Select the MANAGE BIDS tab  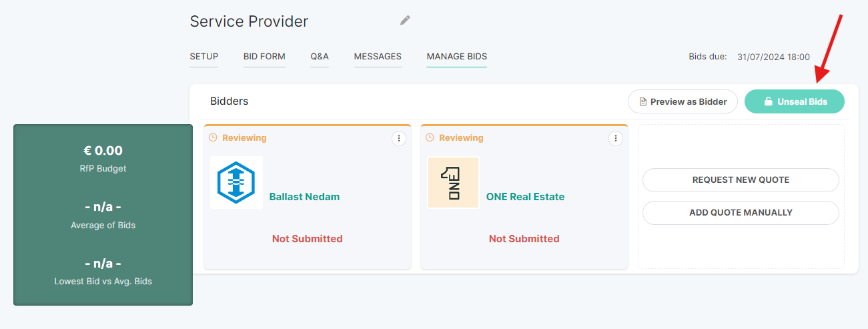[x=457, y=57]
